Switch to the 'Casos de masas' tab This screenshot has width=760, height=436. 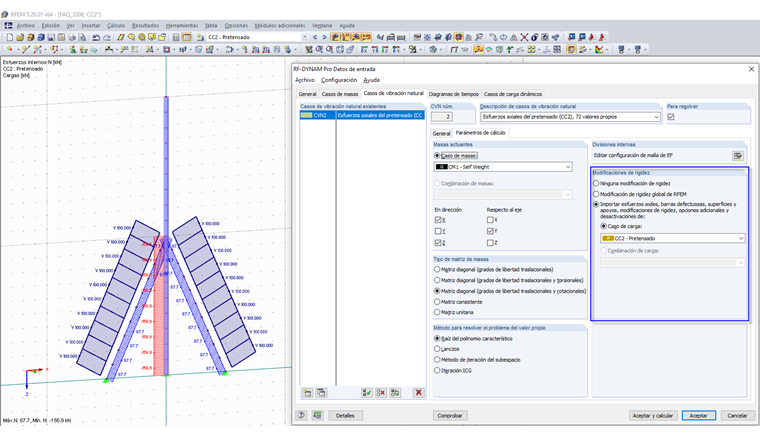[x=340, y=93]
